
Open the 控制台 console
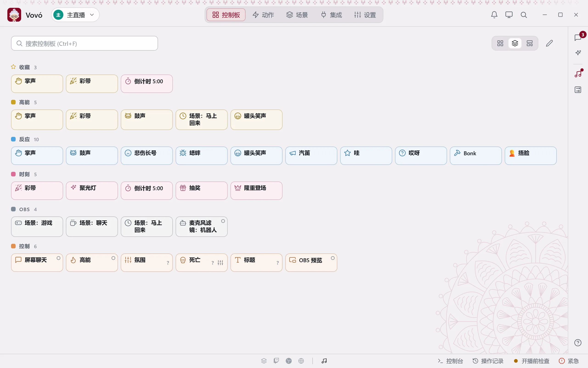point(450,361)
